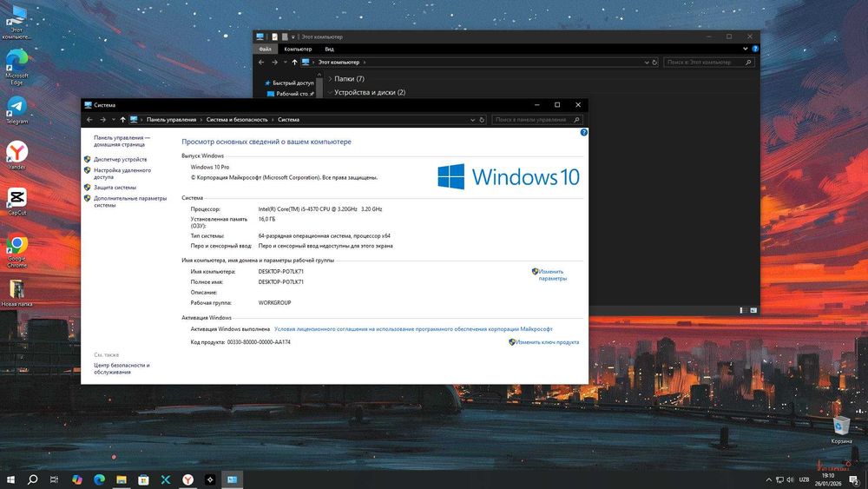Click Изменить ключ продукта link
The height and width of the screenshot is (489, 868).
[x=547, y=342]
